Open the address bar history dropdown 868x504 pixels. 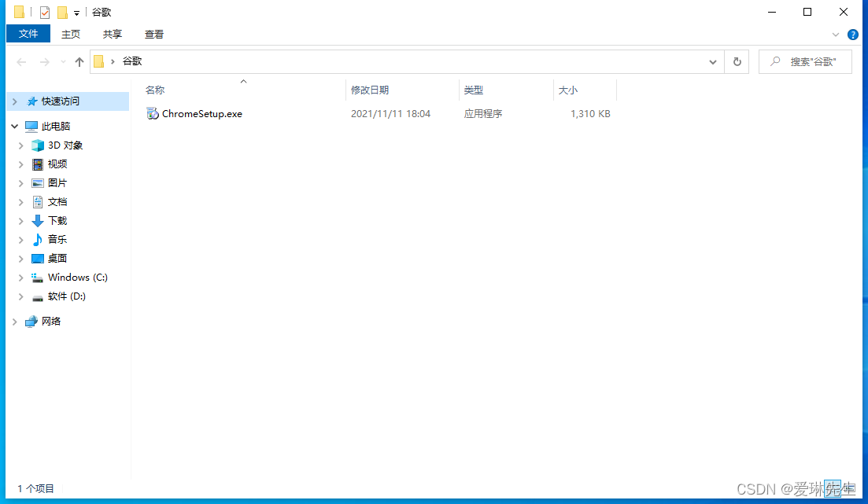tap(713, 62)
